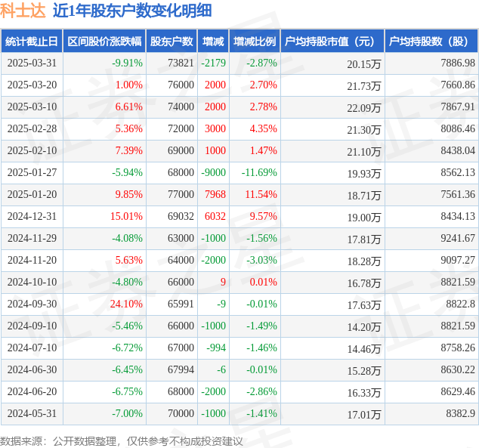
Task: Click the market value 17.01万
Action: [364, 415]
